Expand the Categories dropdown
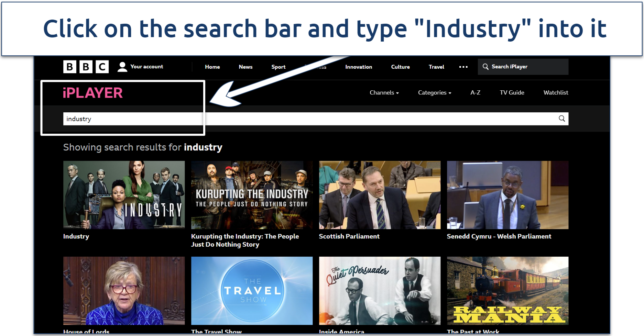This screenshot has height=336, width=644. tap(434, 93)
